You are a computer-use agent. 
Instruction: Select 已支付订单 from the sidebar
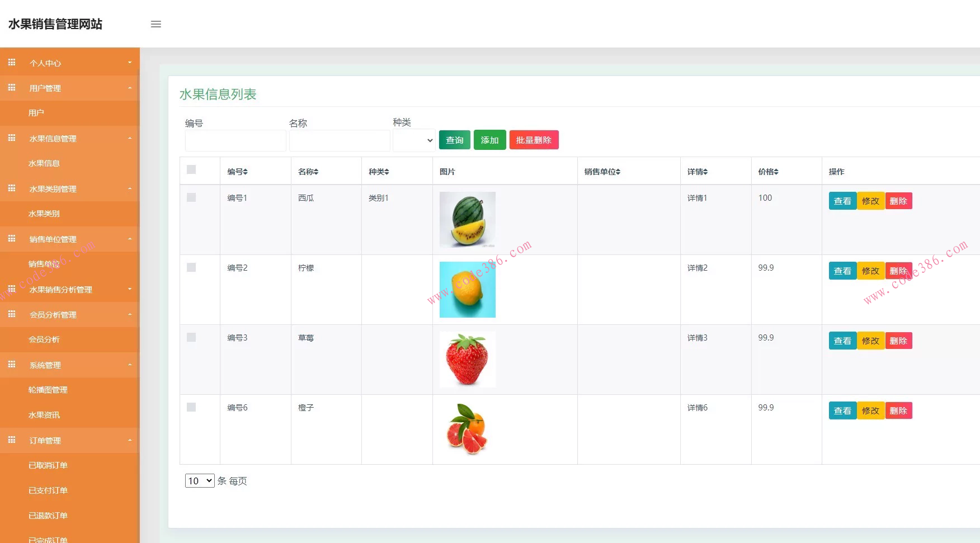tap(49, 490)
